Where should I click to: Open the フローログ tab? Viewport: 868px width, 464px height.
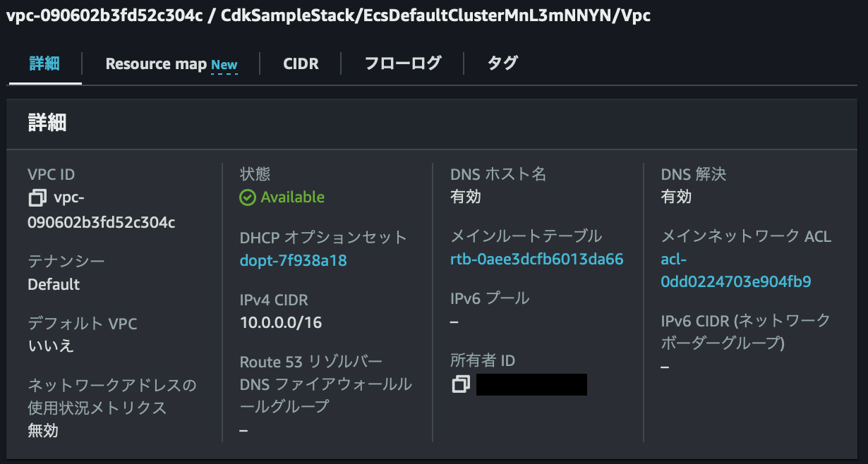pos(402,63)
